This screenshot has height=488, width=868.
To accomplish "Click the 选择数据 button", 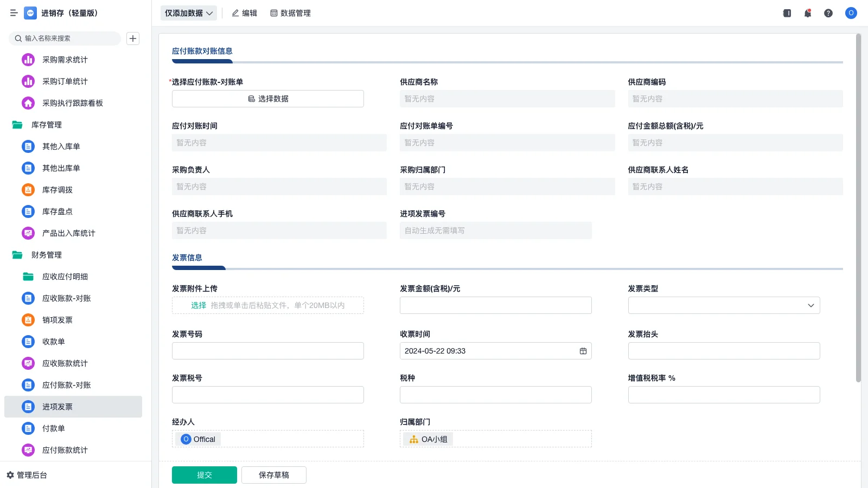I will pyautogui.click(x=268, y=99).
